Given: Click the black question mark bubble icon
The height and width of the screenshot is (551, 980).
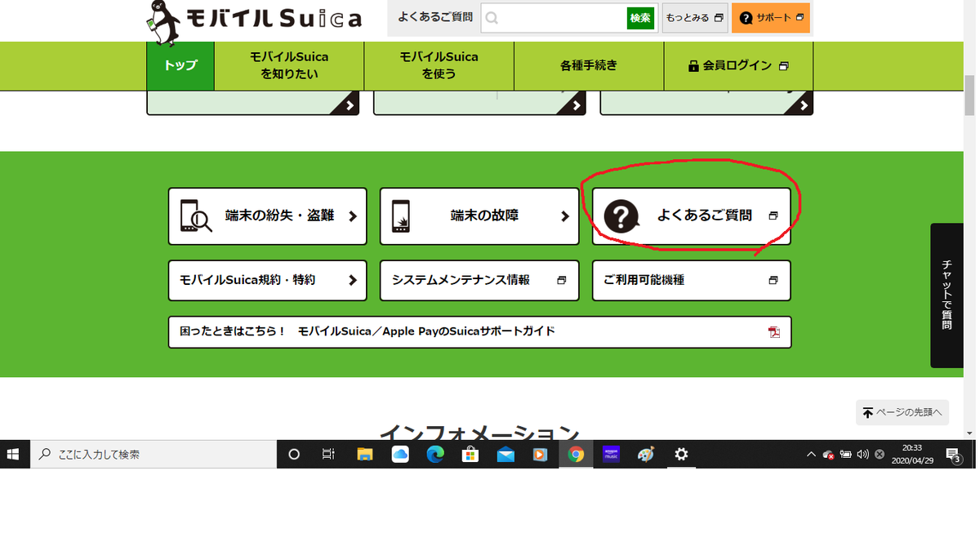Looking at the screenshot, I should (622, 216).
